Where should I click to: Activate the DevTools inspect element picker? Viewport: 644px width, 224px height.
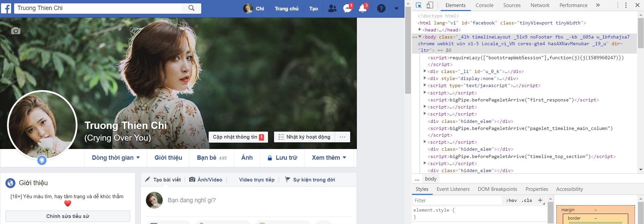(419, 5)
